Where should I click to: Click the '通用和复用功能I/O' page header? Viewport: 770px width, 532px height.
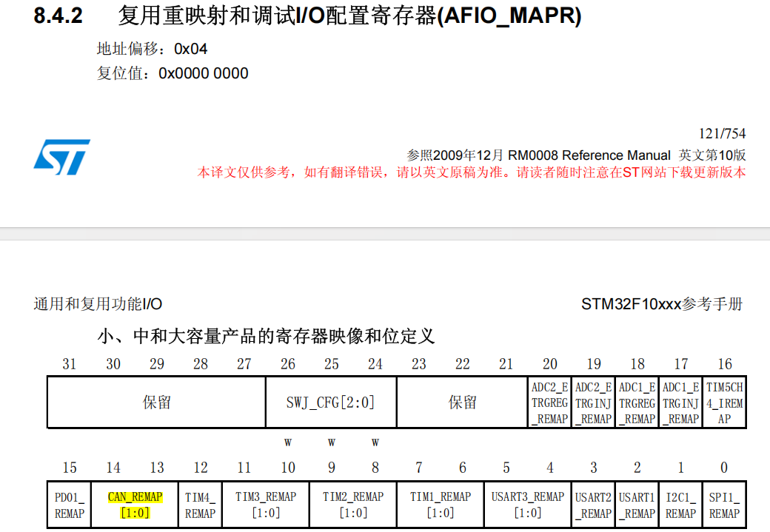(x=98, y=304)
